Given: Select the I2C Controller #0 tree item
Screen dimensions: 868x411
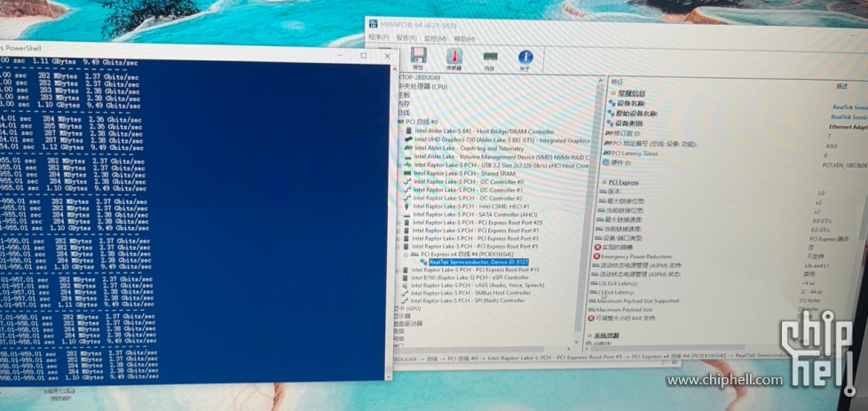Looking at the screenshot, I should tap(469, 182).
